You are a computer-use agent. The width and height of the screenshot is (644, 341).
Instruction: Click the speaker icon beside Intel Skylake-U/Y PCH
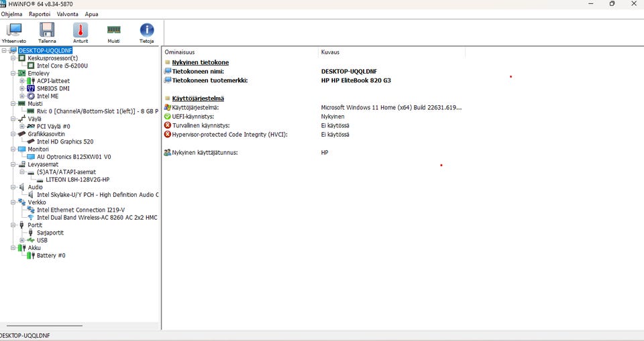[x=31, y=194]
